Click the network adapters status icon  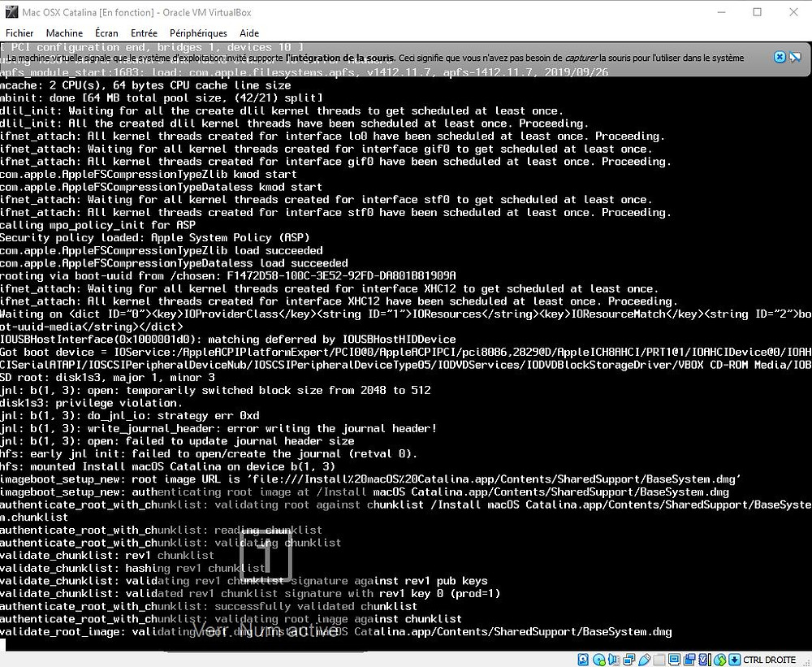click(x=629, y=660)
